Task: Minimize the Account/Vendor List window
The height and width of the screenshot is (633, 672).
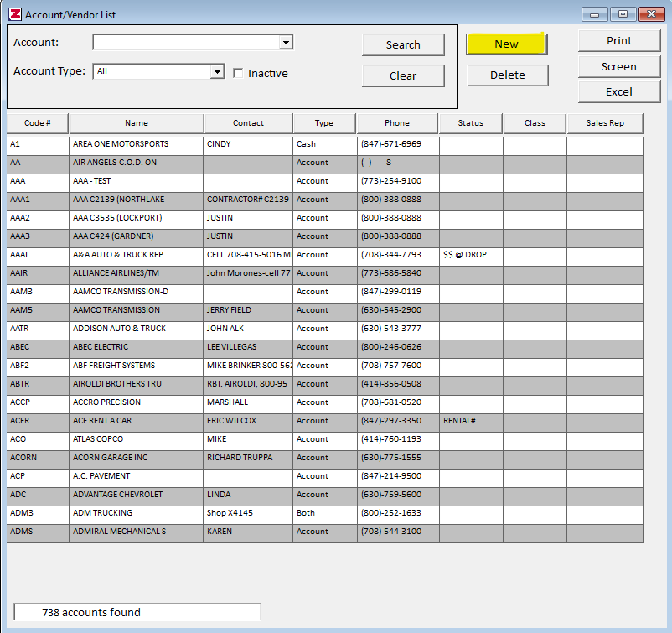Action: (594, 14)
